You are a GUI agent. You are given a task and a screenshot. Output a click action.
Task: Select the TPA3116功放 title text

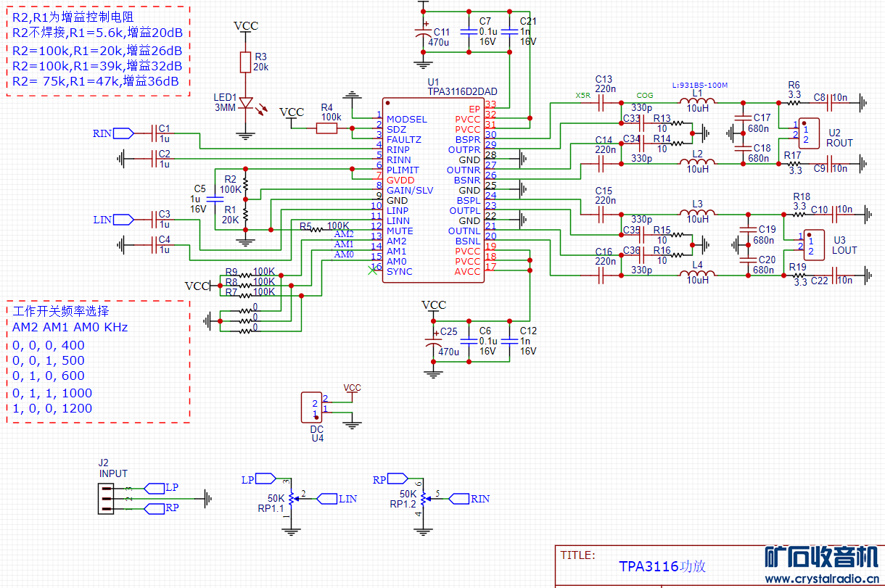(662, 566)
